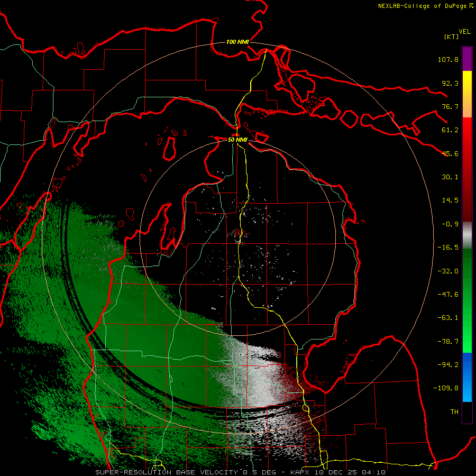
Task: Click the Super-Resolution Base Velocity caption
Action: (x=240, y=472)
